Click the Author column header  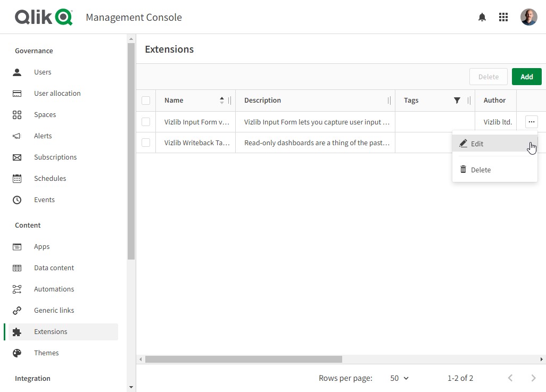coord(494,101)
